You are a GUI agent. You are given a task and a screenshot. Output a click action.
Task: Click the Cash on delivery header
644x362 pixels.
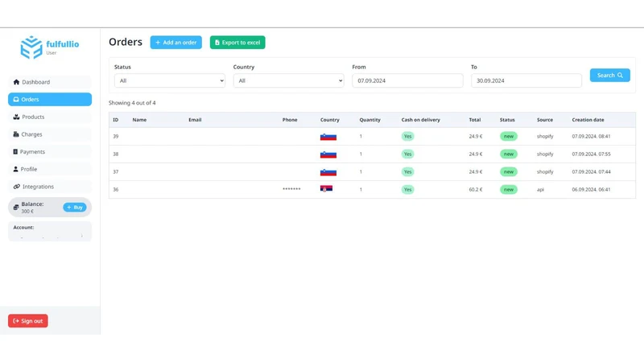(420, 120)
